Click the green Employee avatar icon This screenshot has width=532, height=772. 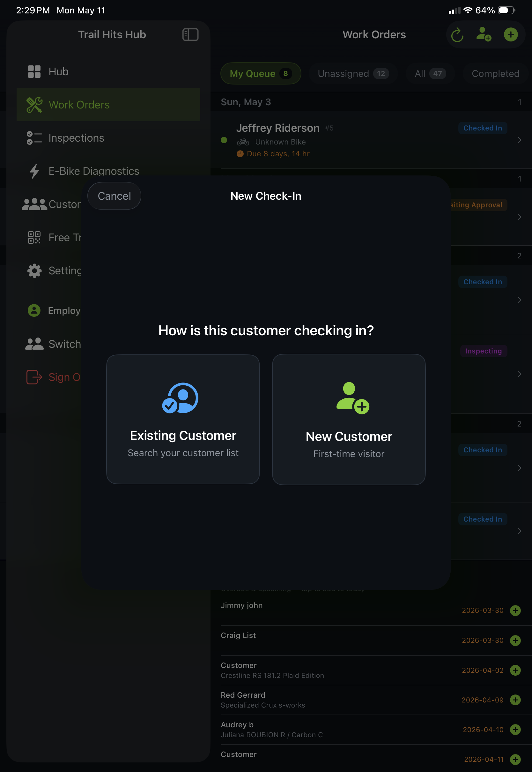click(x=34, y=310)
